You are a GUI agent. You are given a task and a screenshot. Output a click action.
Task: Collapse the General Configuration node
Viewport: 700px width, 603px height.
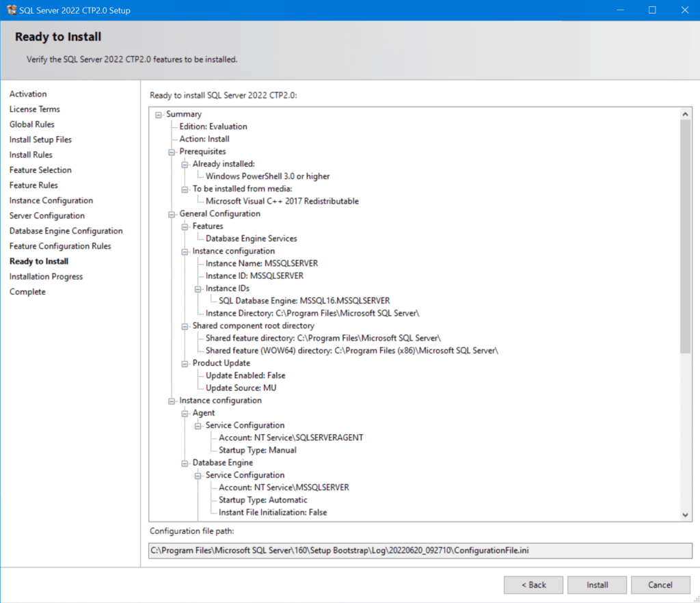pos(172,214)
